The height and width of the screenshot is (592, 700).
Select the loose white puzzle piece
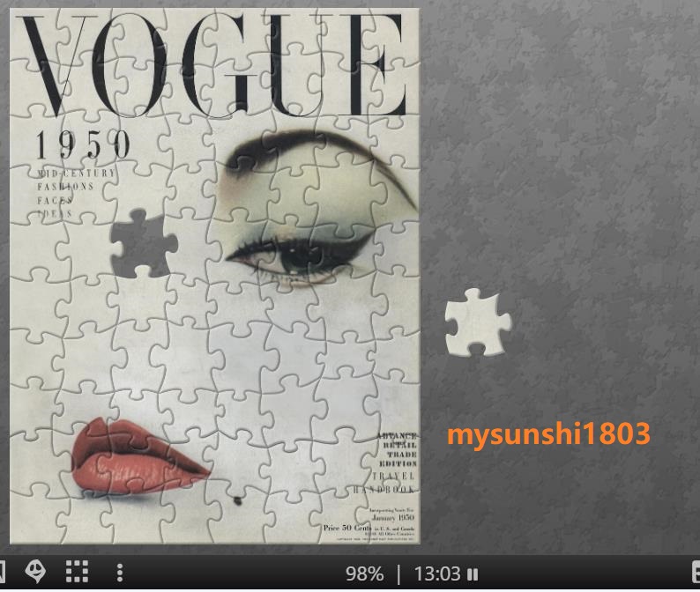coord(477,323)
